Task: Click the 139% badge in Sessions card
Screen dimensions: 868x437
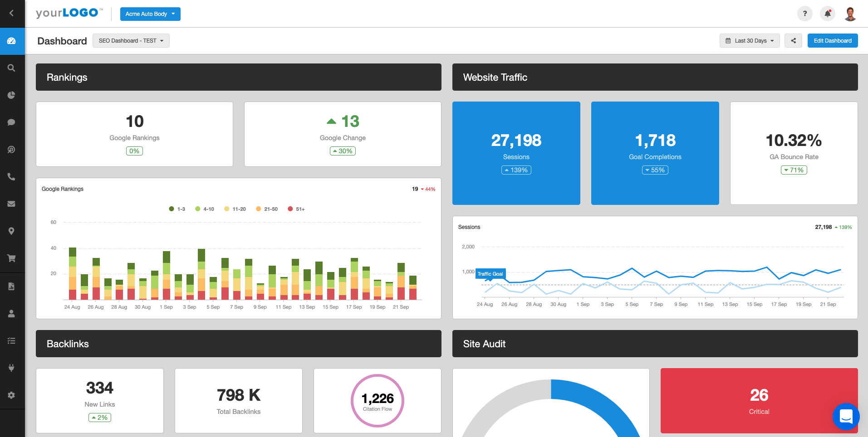Action: coord(516,170)
